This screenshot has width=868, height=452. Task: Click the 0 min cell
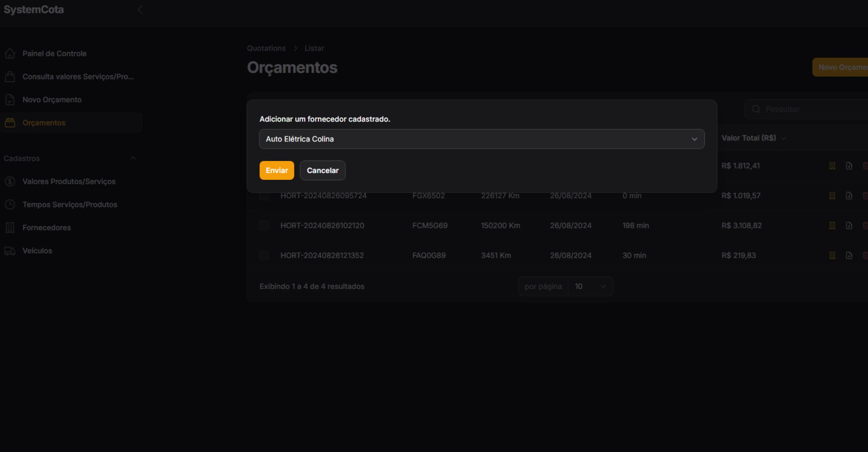pos(632,196)
